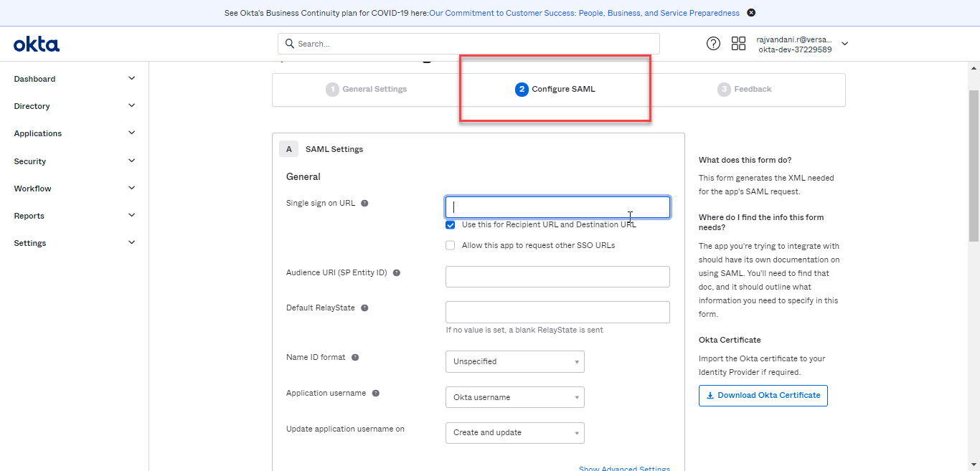Image resolution: width=980 pixels, height=471 pixels.
Task: Click the Okta logo
Action: tap(37, 44)
